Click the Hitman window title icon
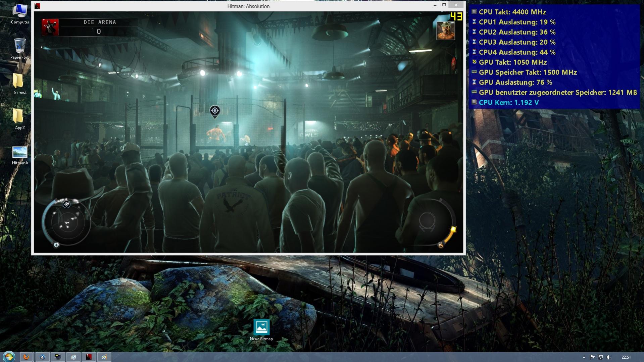This screenshot has height=362, width=644. tap(37, 6)
